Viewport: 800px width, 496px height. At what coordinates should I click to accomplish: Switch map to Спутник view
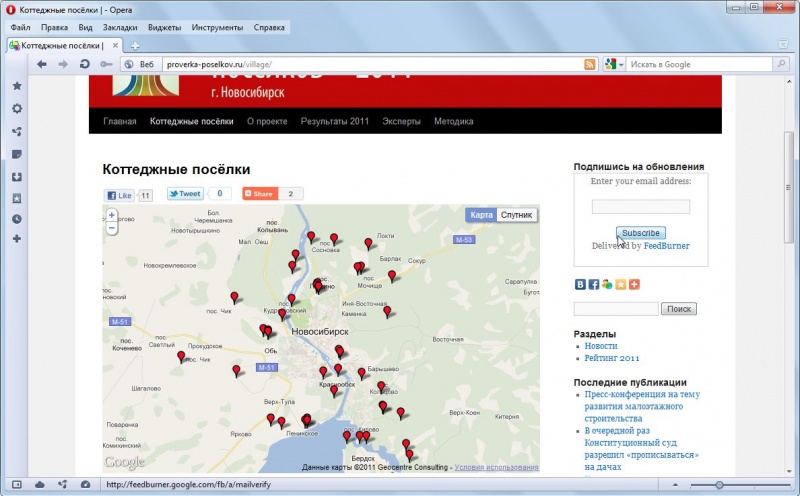517,215
